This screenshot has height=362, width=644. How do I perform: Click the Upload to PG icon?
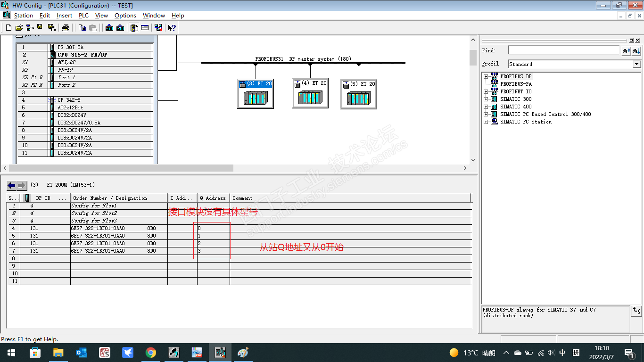click(x=120, y=28)
